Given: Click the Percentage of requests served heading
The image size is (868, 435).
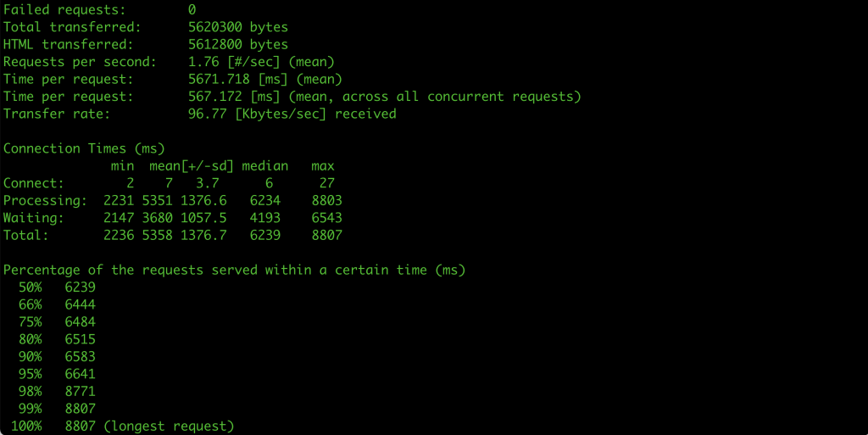Looking at the screenshot, I should click(234, 270).
